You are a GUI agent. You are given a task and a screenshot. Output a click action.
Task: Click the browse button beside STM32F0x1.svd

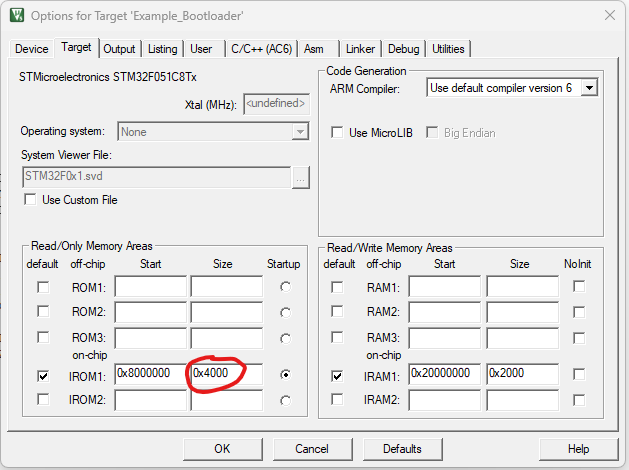[x=301, y=177]
